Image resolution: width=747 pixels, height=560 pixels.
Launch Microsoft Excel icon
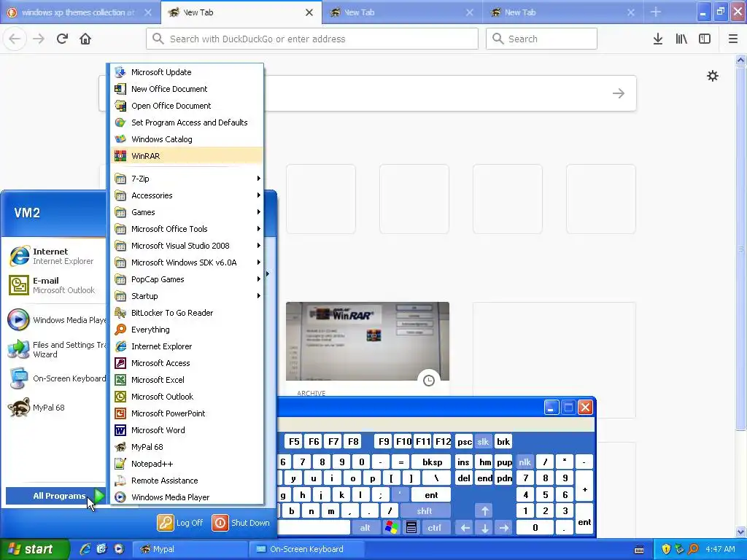pos(120,379)
